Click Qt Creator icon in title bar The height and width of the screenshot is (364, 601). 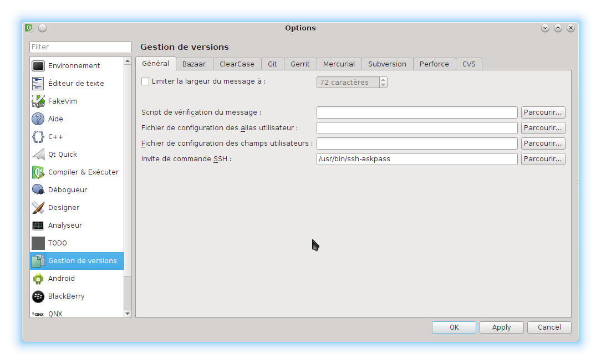29,28
